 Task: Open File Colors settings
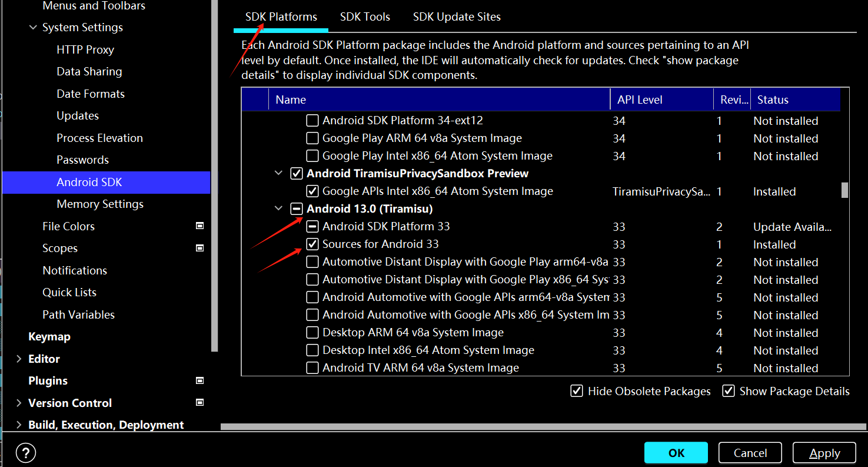[68, 226]
